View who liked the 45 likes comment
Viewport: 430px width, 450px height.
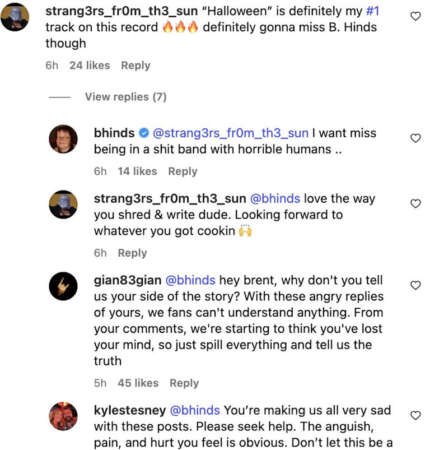tap(138, 383)
